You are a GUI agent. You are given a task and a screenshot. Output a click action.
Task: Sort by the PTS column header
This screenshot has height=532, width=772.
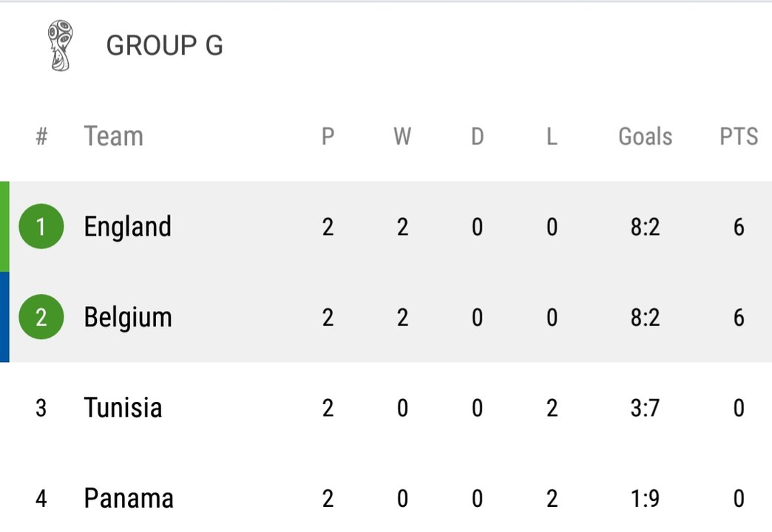pos(739,136)
